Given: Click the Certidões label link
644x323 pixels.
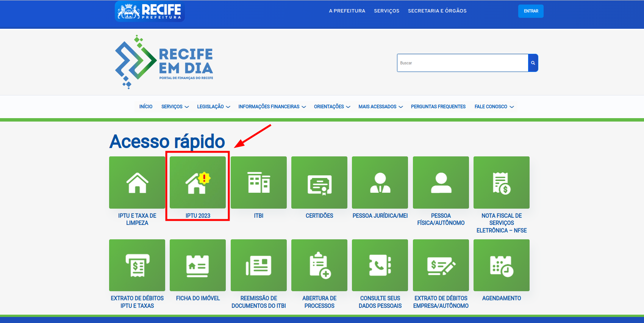Looking at the screenshot, I should (319, 215).
